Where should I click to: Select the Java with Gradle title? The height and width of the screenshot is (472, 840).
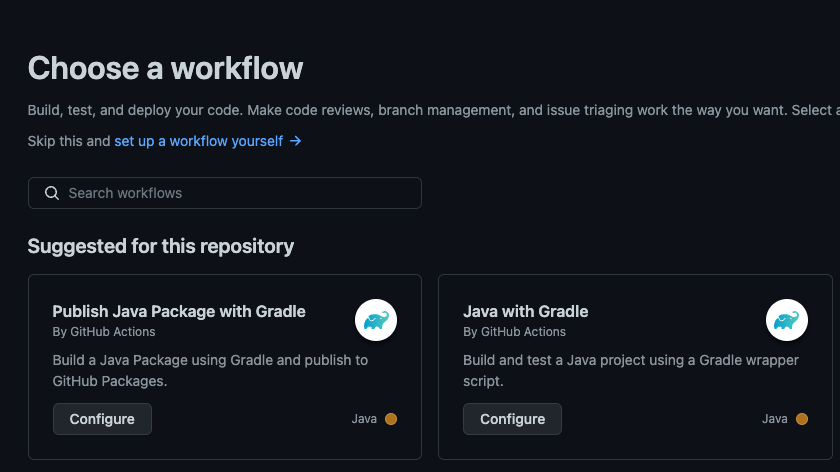(526, 311)
